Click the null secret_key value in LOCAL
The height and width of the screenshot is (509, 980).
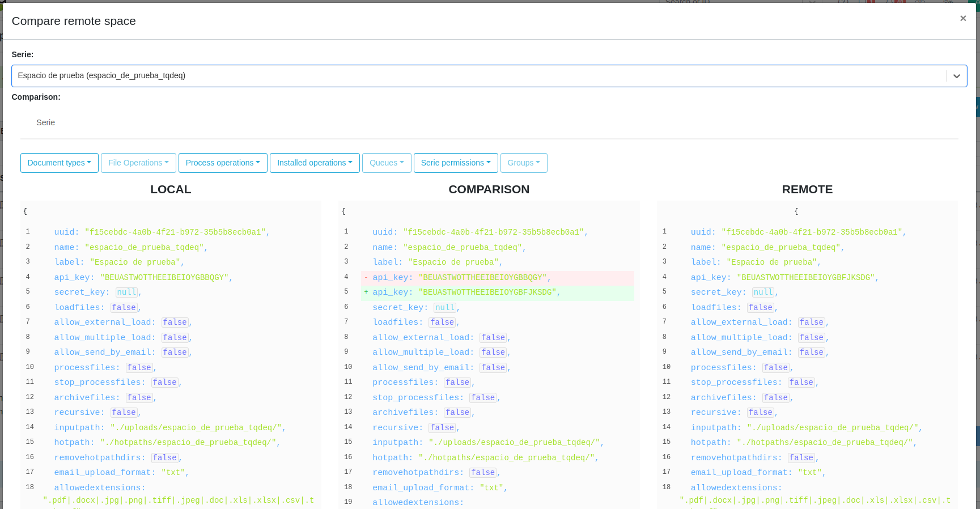[x=126, y=292]
